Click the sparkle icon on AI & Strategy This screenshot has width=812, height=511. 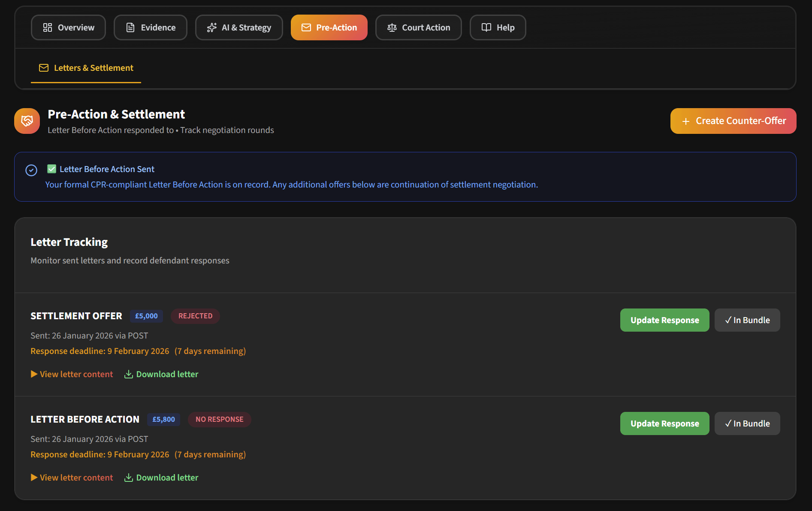pyautogui.click(x=211, y=27)
